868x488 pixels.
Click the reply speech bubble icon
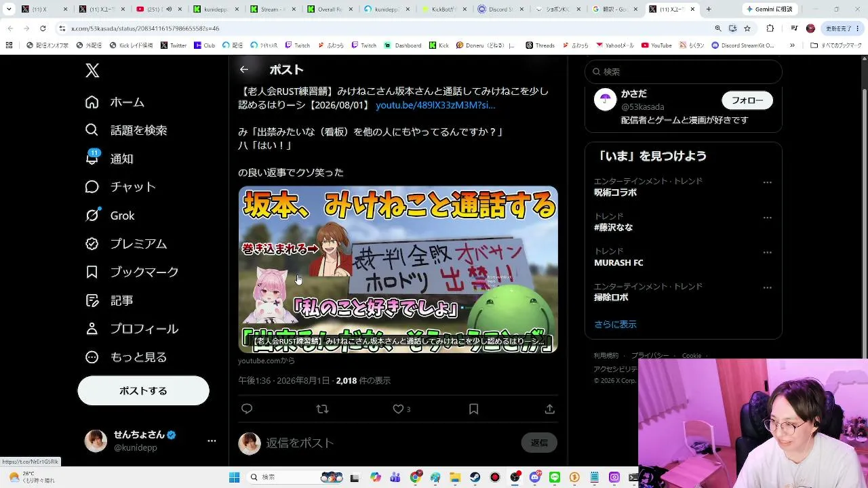point(247,409)
